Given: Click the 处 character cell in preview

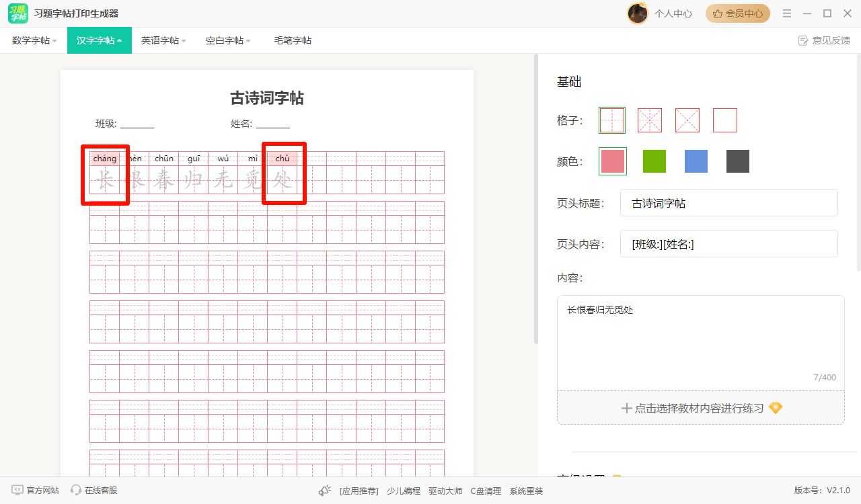Looking at the screenshot, I should (282, 180).
